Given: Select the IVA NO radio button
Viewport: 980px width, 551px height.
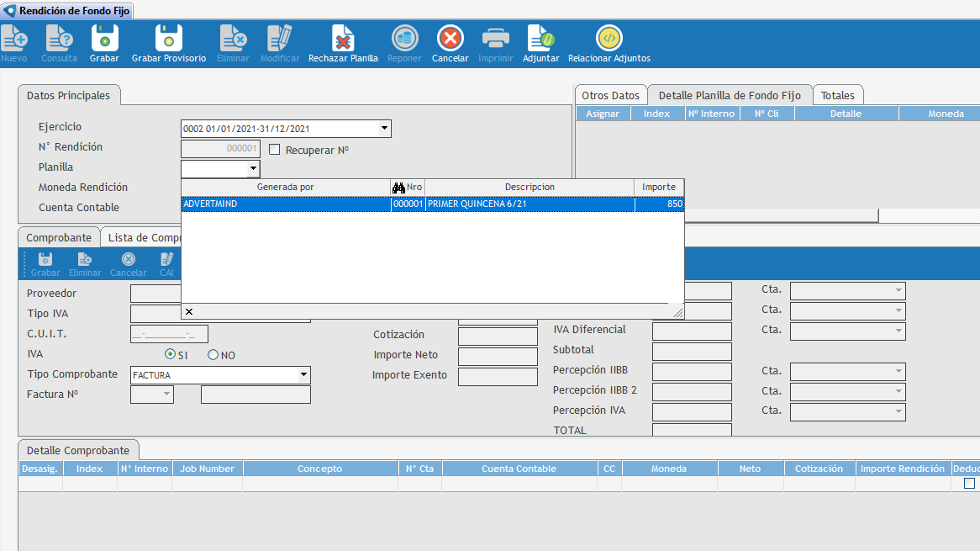Looking at the screenshot, I should 213,355.
